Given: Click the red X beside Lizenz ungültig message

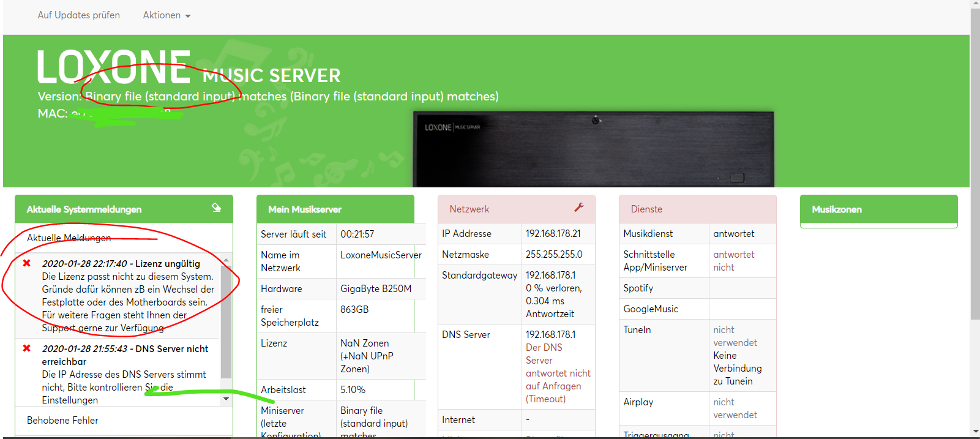Looking at the screenshot, I should (27, 263).
